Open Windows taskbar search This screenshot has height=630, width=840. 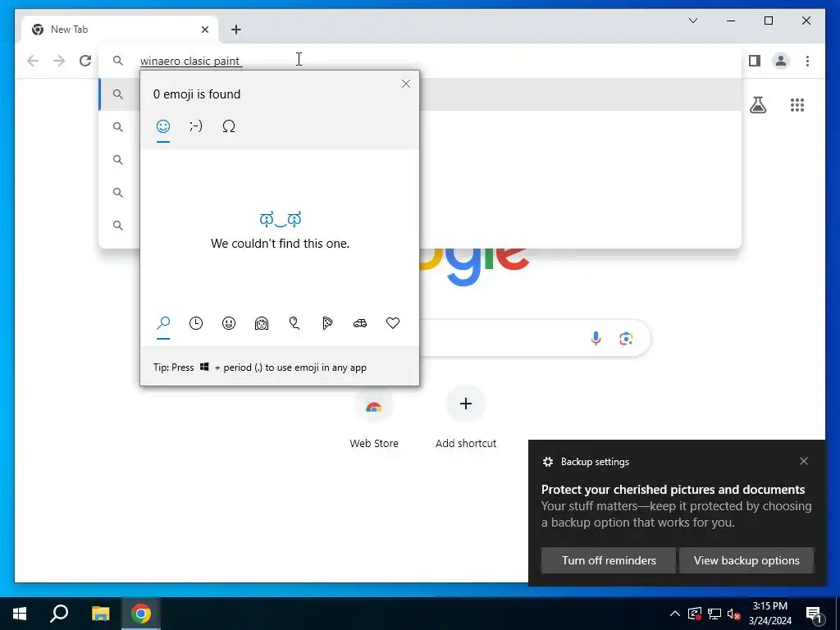click(x=59, y=614)
